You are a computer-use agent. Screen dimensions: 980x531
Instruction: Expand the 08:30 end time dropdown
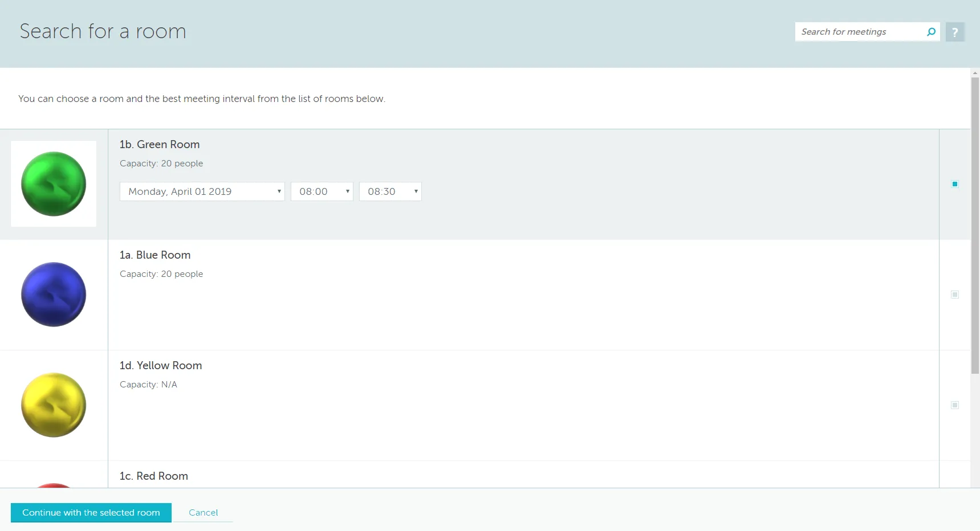[x=390, y=191]
